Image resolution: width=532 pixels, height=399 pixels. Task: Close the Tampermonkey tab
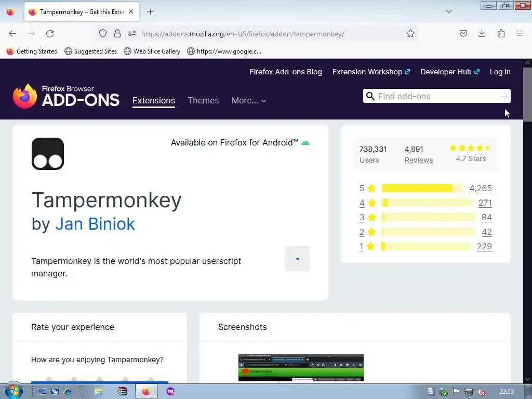tap(131, 11)
